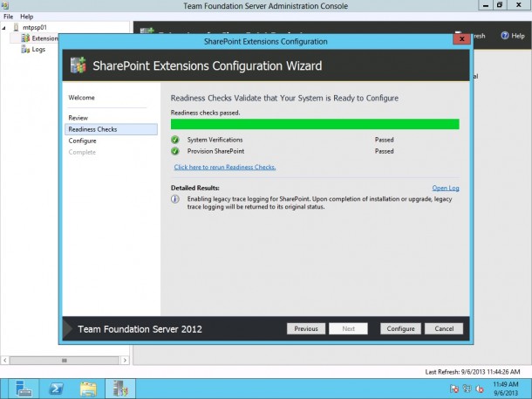Click Passed status for System Verifications
This screenshot has width=532, height=399.
(x=384, y=140)
